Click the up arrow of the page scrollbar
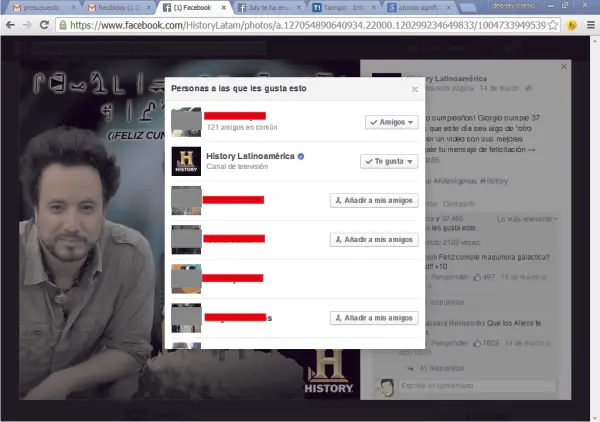Viewport: 600px width, 422px height. 595,40
